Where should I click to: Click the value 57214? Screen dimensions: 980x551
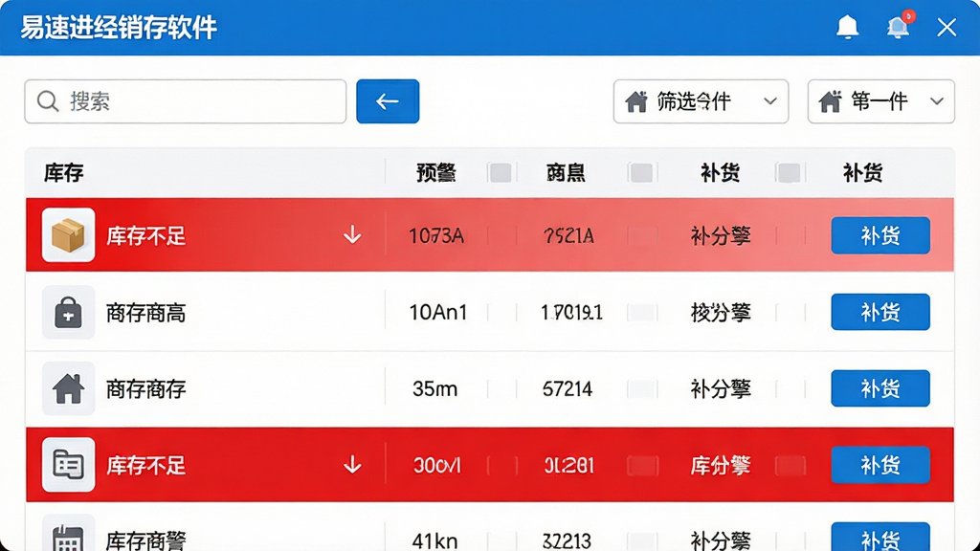568,389
